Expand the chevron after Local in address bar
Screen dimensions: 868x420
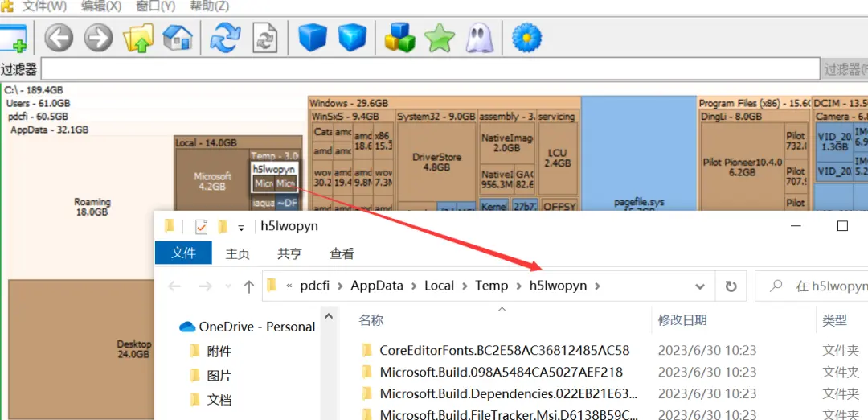[x=464, y=286]
